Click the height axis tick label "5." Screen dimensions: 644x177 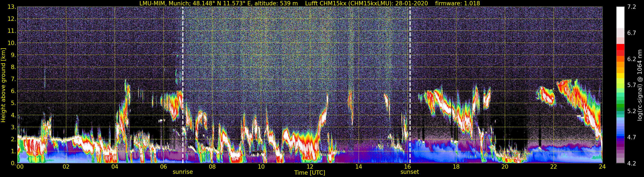[x=13, y=103]
